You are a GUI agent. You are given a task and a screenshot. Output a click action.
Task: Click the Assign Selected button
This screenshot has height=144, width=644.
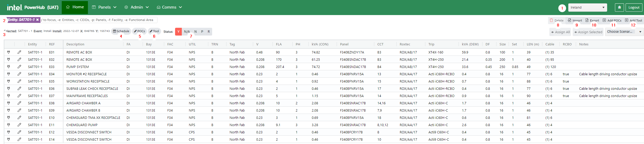tap(588, 32)
